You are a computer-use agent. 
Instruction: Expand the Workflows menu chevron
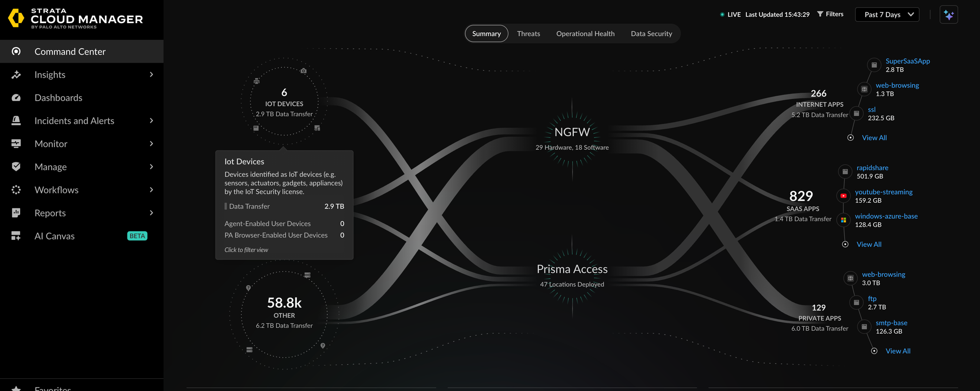coord(151,190)
